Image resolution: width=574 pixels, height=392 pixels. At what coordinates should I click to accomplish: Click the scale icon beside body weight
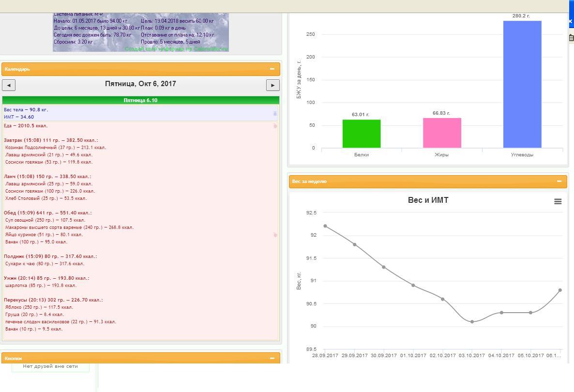click(275, 113)
